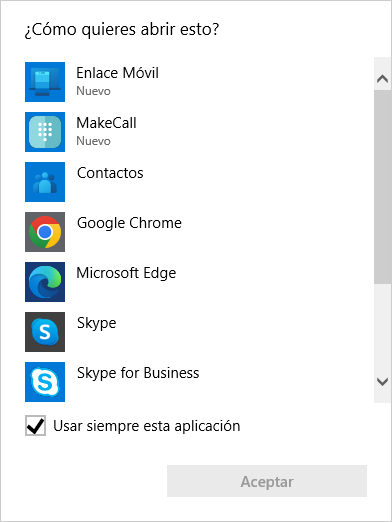Click the scroll down arrow
This screenshot has width=392, height=522.
coord(382,382)
